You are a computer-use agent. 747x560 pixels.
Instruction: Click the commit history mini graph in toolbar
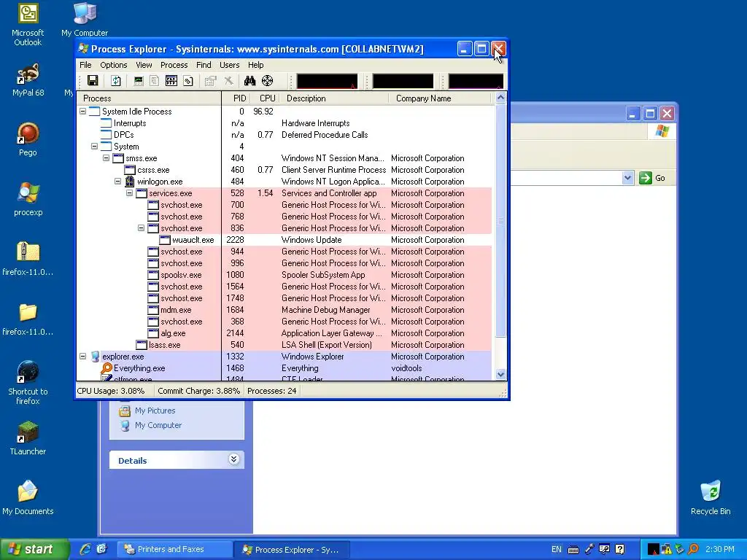click(x=403, y=81)
